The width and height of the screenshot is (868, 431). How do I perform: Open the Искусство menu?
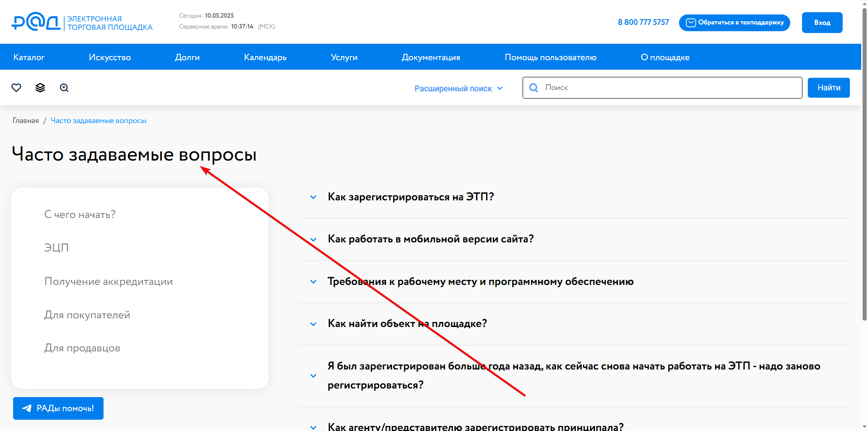(x=110, y=57)
